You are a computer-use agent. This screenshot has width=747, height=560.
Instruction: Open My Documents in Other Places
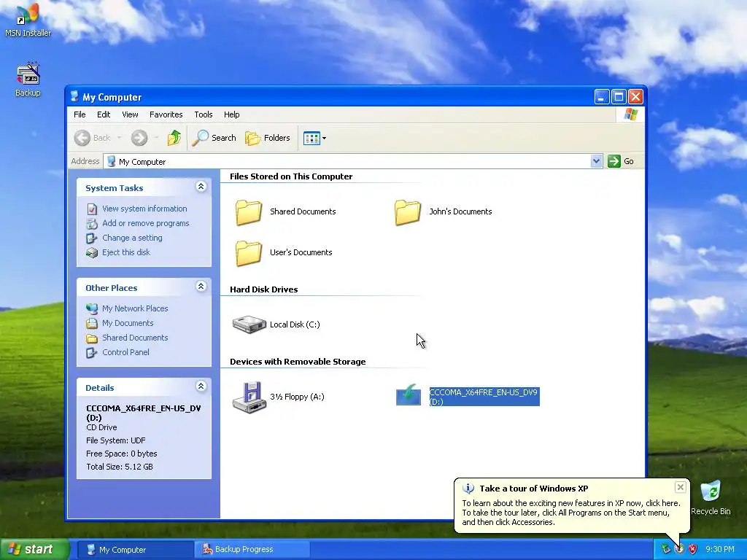[128, 323]
